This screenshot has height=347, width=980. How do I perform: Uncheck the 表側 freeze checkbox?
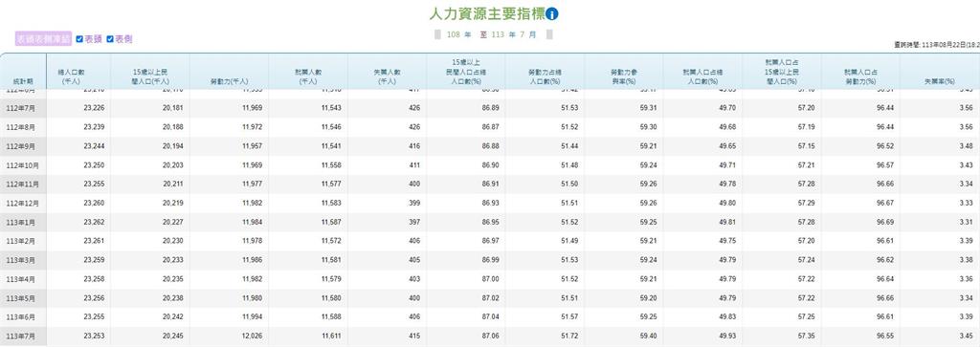point(110,38)
